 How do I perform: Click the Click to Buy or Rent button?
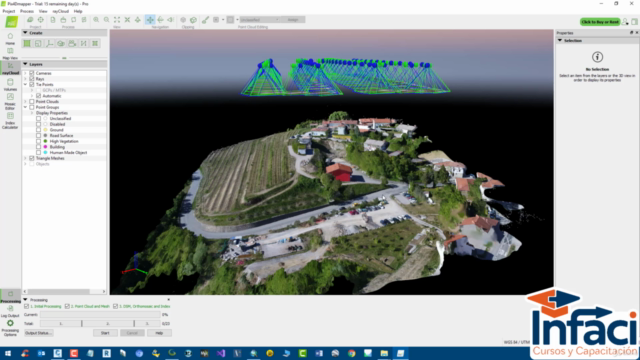coord(600,22)
